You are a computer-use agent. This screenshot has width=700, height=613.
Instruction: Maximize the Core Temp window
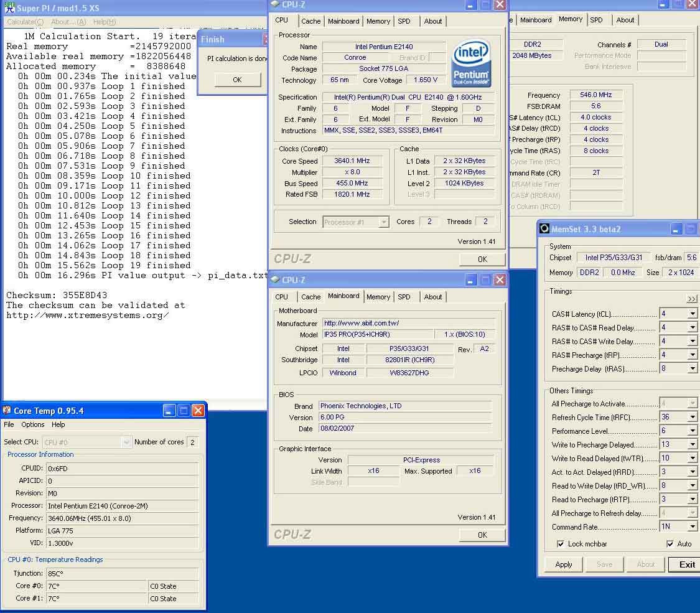click(184, 410)
